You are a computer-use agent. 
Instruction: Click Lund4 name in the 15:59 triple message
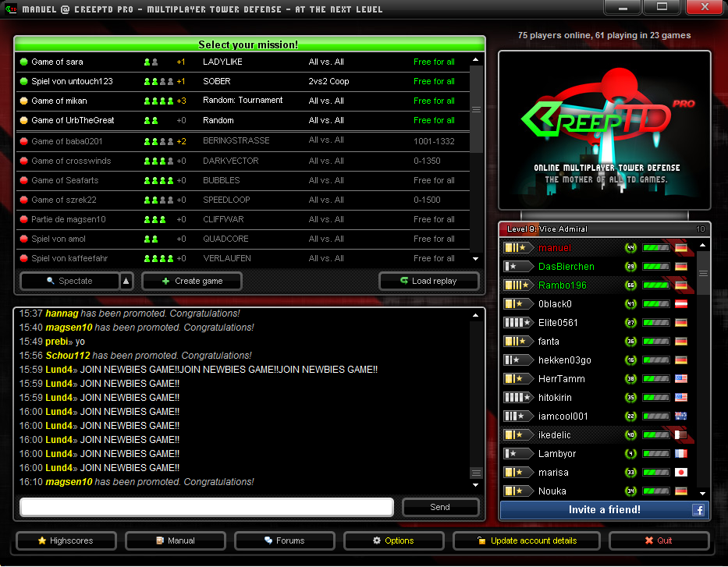click(x=59, y=370)
